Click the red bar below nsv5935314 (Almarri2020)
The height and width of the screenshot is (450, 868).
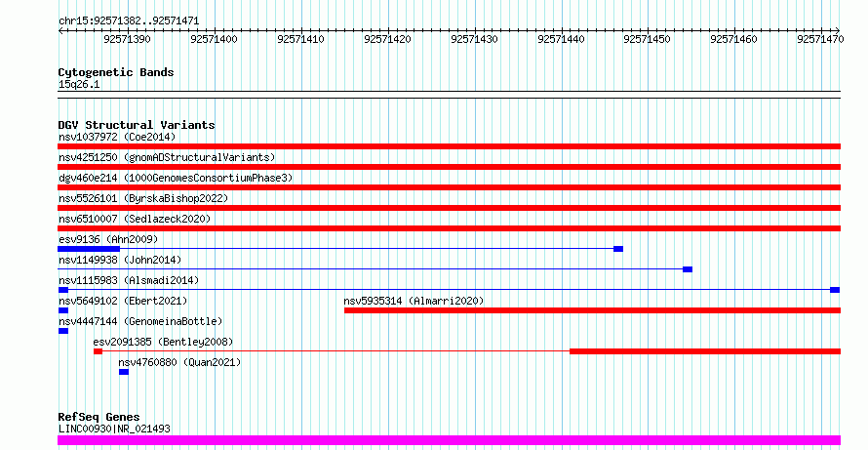point(592,310)
